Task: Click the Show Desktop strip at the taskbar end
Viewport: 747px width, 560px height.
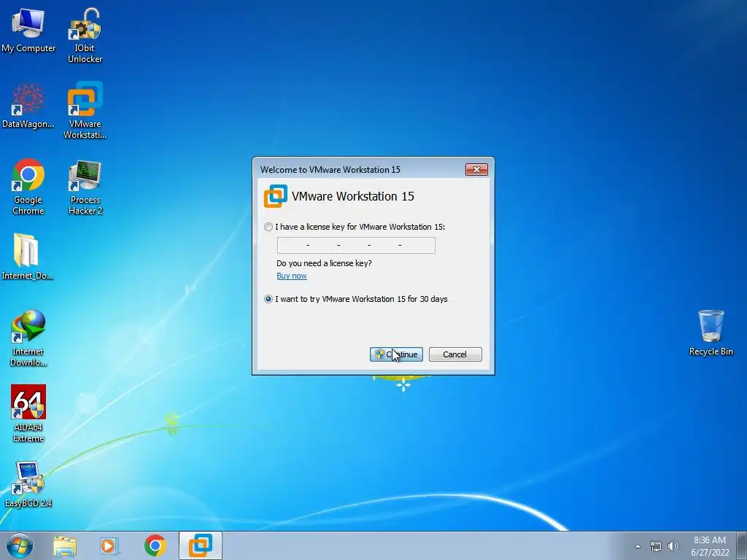Action: (742, 545)
